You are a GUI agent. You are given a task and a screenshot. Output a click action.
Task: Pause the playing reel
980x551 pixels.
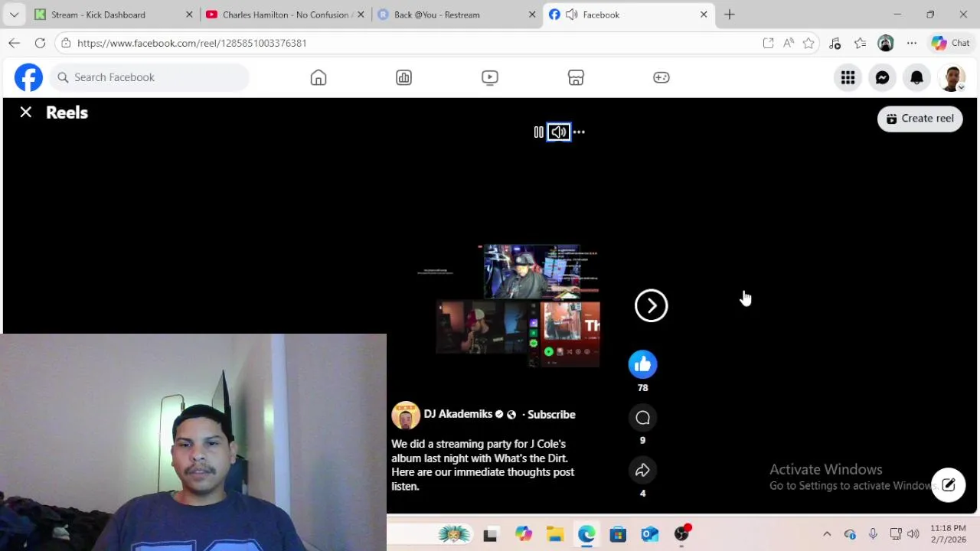[x=539, y=132]
